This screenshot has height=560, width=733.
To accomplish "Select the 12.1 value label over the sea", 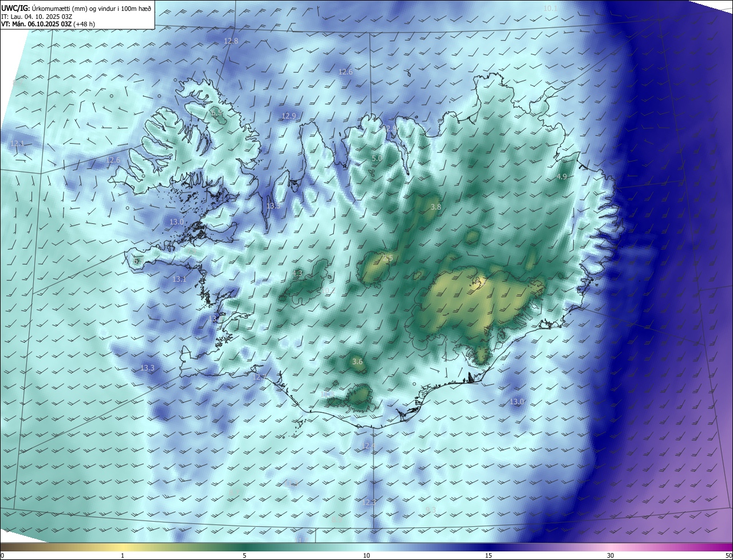I will coord(17,143).
